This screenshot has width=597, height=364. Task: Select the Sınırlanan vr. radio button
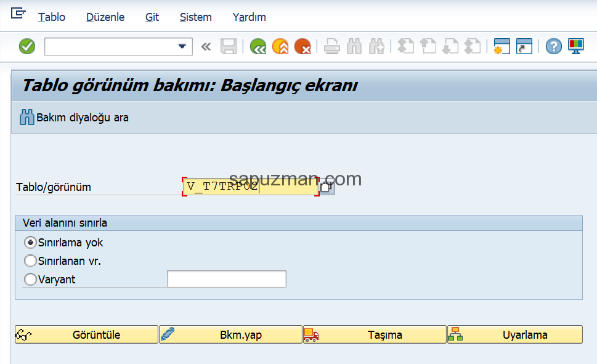[x=30, y=261]
